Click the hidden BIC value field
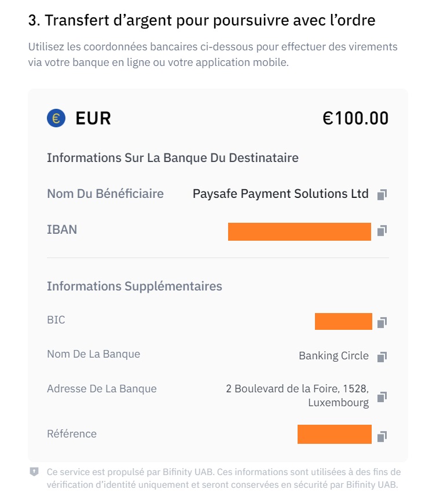 (x=343, y=321)
